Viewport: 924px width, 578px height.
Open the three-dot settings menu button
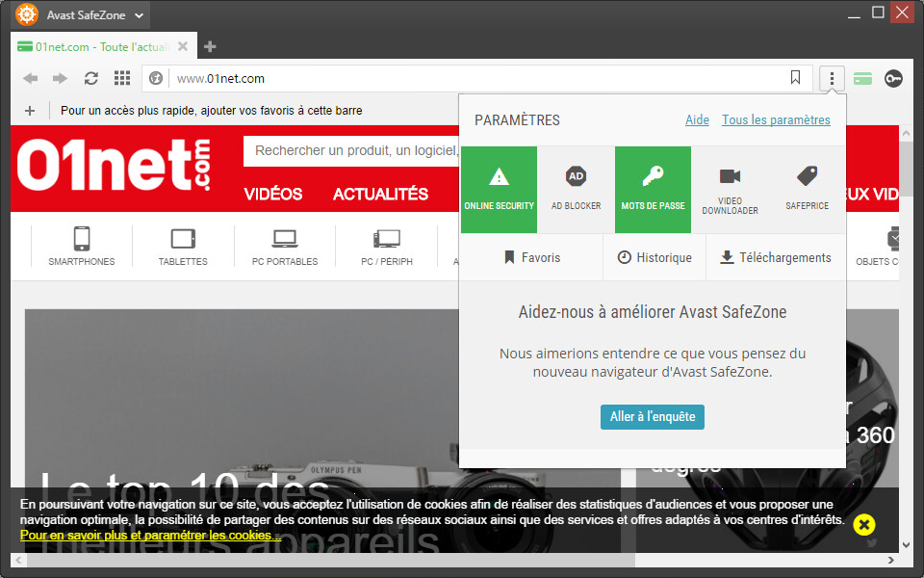pyautogui.click(x=833, y=78)
